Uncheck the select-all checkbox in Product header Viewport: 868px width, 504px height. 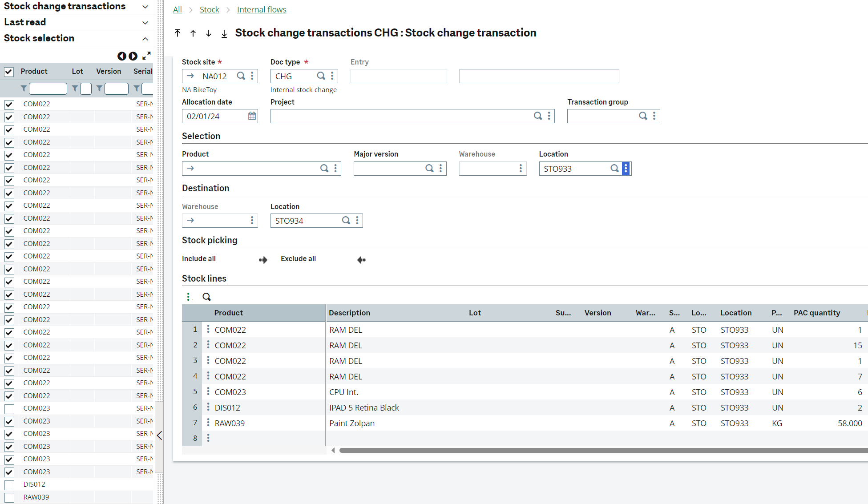pos(9,71)
